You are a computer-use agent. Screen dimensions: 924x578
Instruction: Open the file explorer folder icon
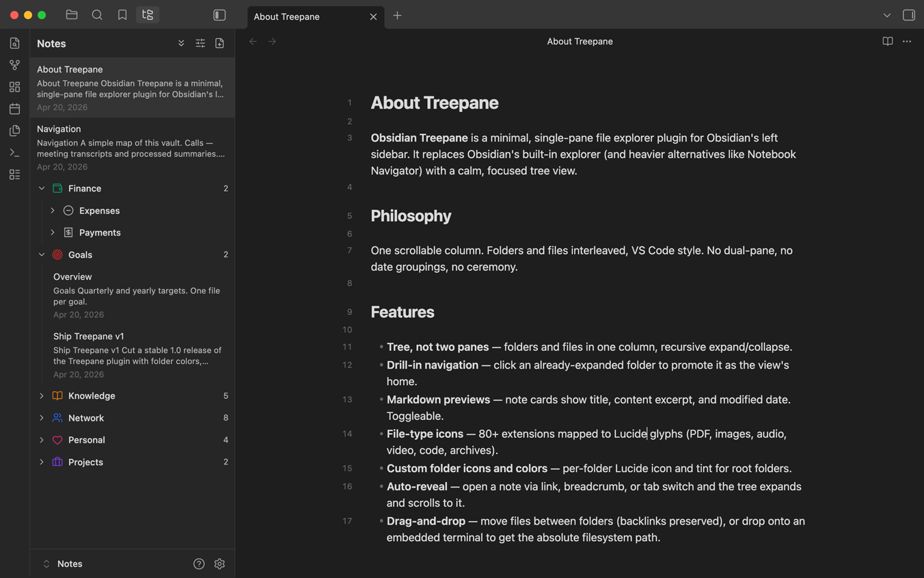(72, 15)
